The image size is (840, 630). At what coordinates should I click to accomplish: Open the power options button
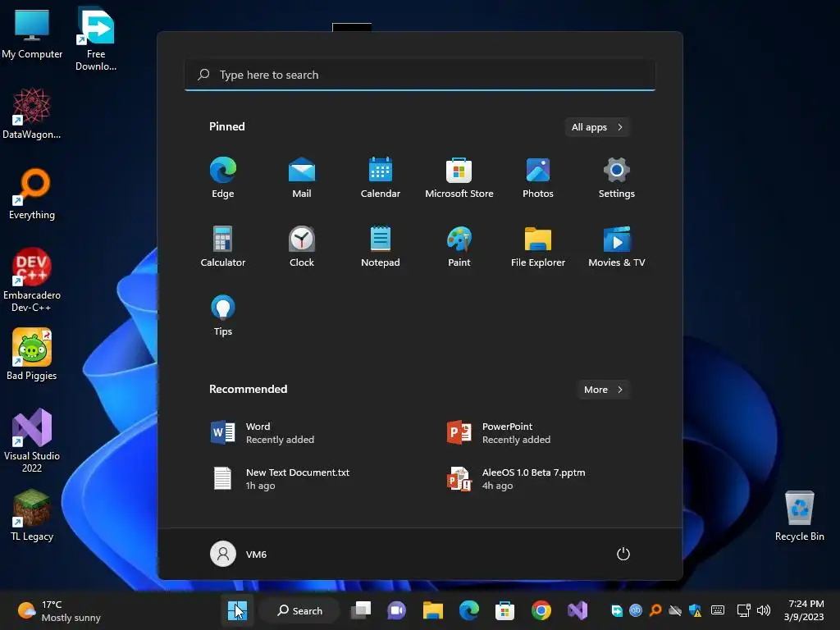pyautogui.click(x=623, y=554)
